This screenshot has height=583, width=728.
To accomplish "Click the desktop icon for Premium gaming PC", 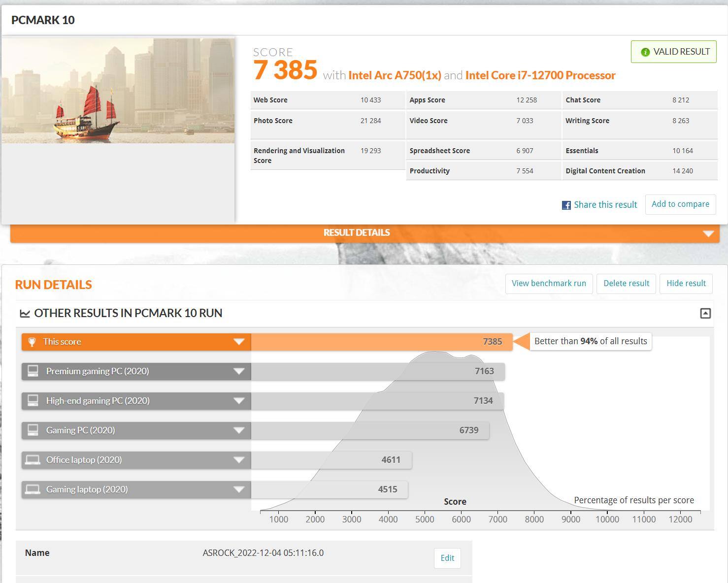I will [x=33, y=371].
